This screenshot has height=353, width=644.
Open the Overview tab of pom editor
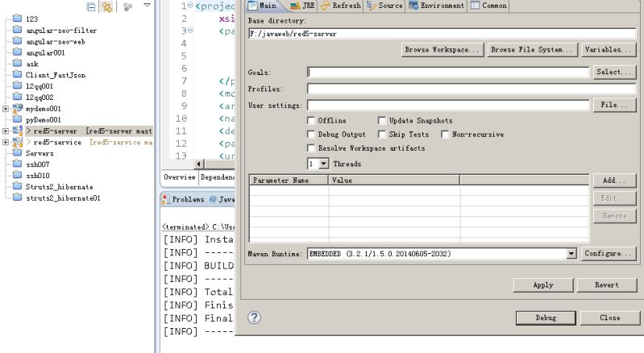[x=180, y=177]
